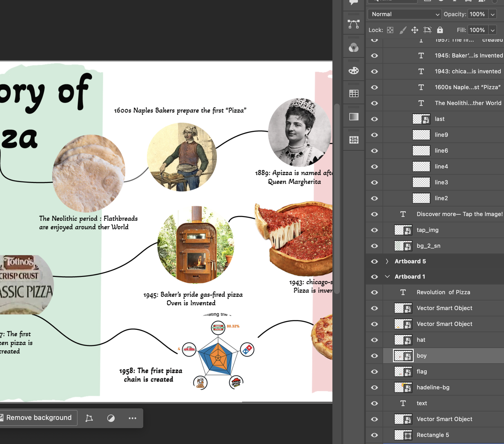Viewport: 504px width, 444px height.
Task: Expand the Artboard 5 group
Action: pos(387,261)
